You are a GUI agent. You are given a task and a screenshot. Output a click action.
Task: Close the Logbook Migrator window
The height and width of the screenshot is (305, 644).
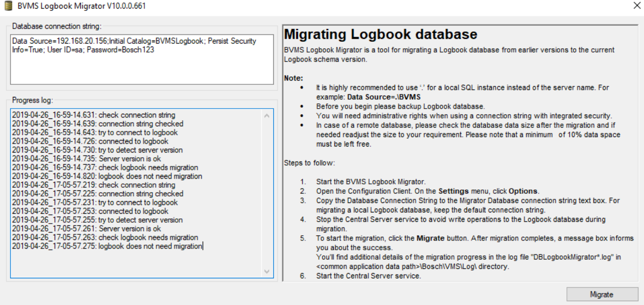[x=636, y=6]
